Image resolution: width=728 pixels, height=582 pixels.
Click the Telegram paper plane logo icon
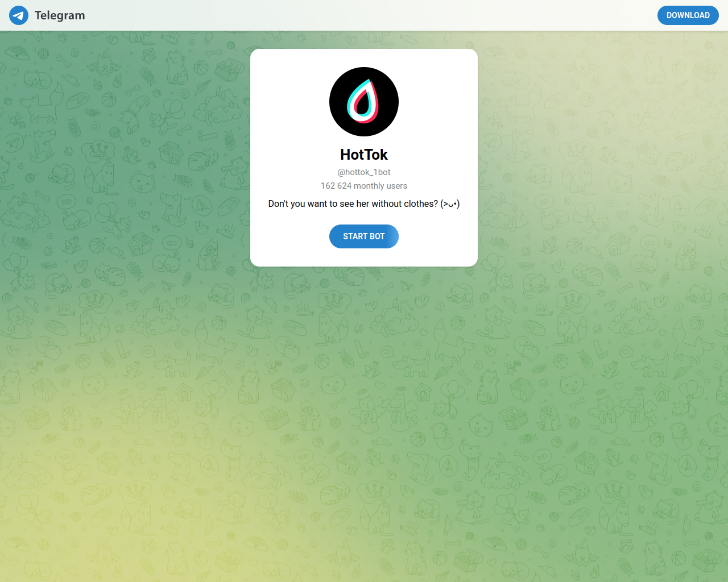click(19, 15)
